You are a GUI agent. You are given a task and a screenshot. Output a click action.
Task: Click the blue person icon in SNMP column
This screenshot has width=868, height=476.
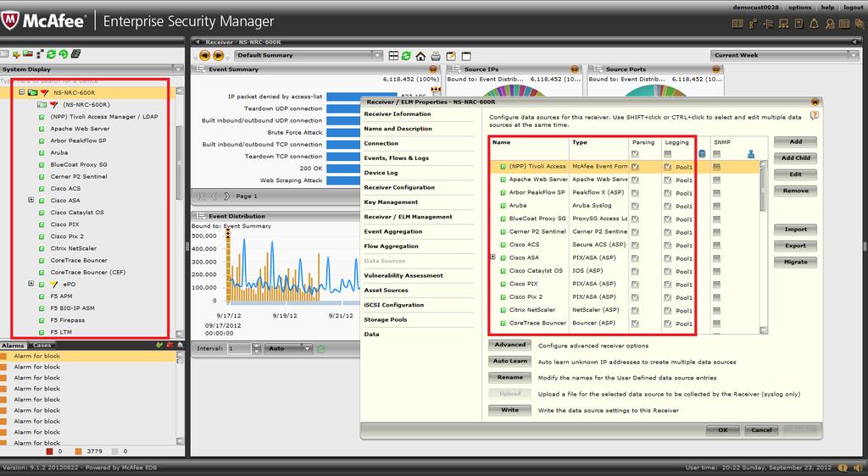tap(751, 153)
